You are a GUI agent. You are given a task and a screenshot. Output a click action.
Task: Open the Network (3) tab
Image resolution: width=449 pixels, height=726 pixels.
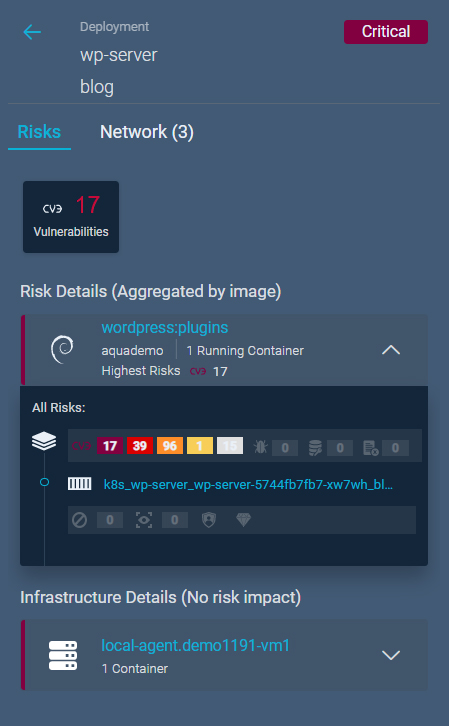[x=147, y=132]
